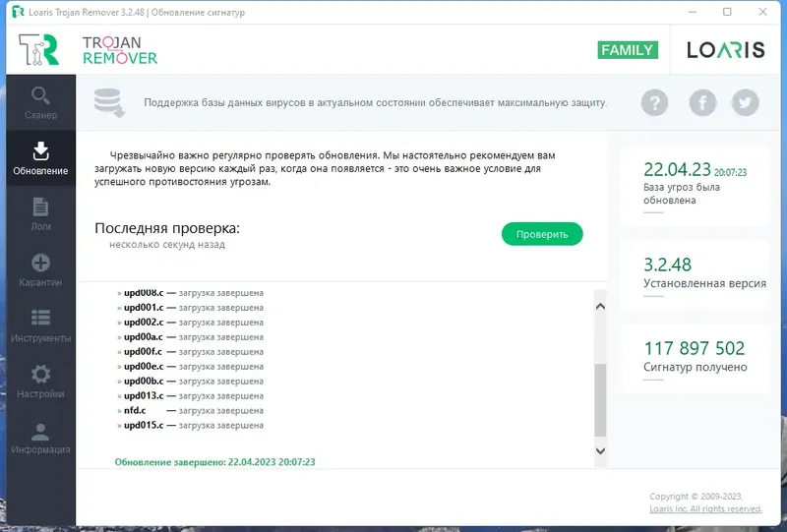Screen dimensions: 787x532
Task: Click the title bar app icon
Action: [x=18, y=12]
